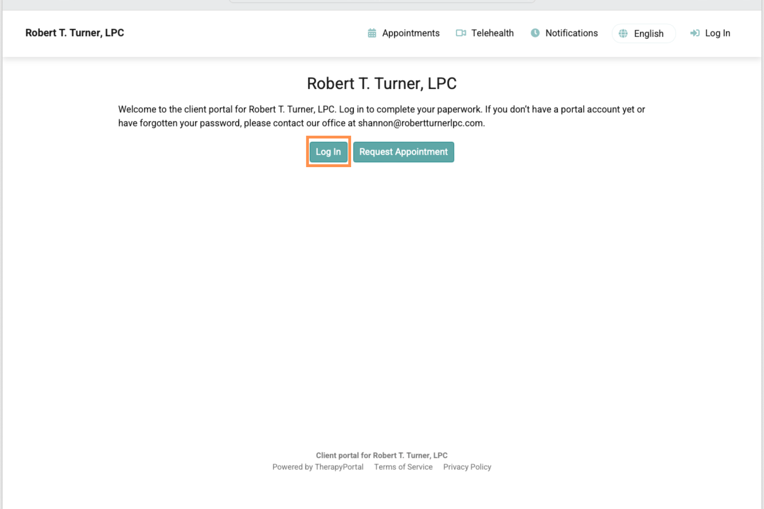Screen dimensions: 764x509
Task: Open the Powered by TherapyPortal link
Action: pos(318,467)
